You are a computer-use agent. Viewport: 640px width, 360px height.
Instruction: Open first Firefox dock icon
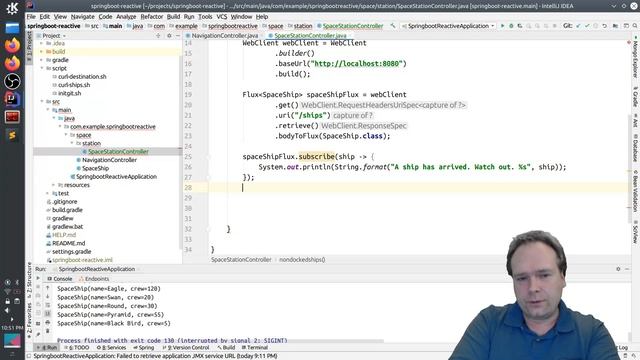12,45
